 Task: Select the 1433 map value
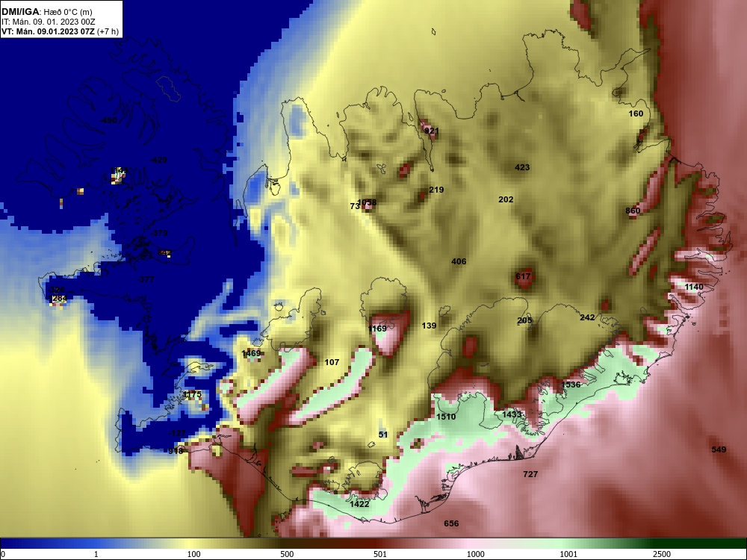tap(512, 414)
